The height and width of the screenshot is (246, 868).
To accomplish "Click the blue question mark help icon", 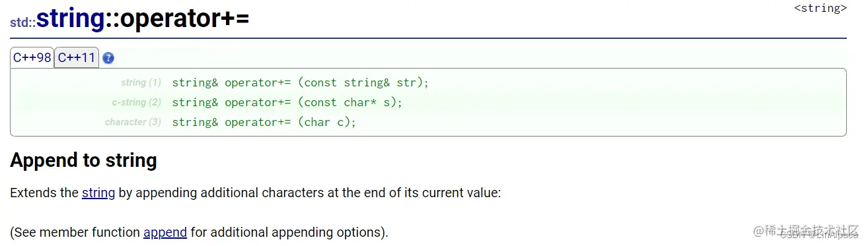I will point(108,58).
